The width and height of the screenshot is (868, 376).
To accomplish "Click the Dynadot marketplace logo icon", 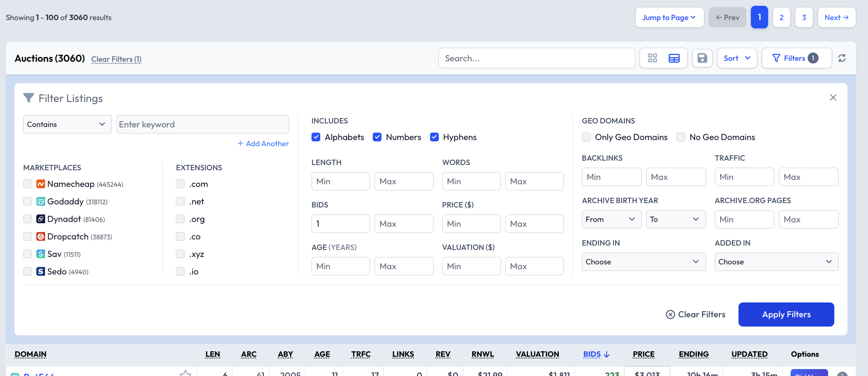I will [41, 219].
